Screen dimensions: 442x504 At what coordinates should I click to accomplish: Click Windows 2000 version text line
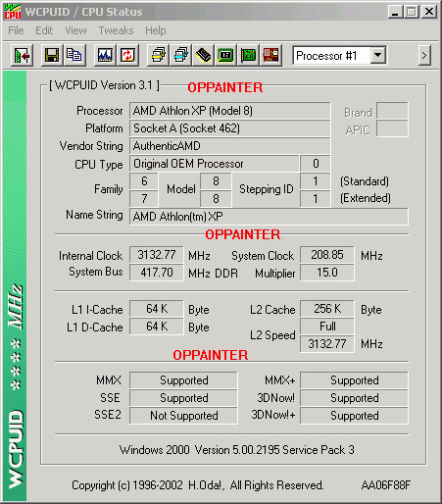237,450
